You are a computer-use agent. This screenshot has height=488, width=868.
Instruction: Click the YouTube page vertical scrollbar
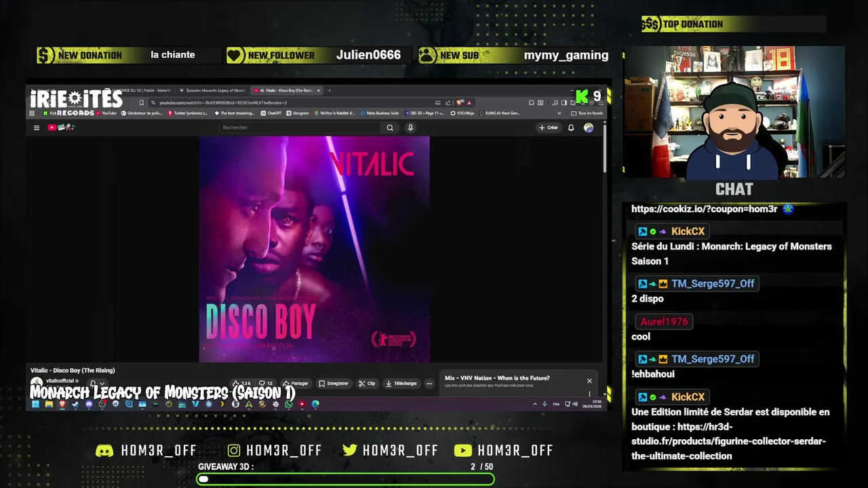pos(604,147)
